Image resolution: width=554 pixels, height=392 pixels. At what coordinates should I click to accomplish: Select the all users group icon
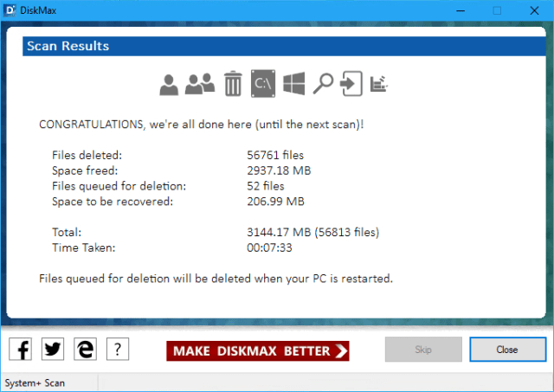[x=200, y=84]
